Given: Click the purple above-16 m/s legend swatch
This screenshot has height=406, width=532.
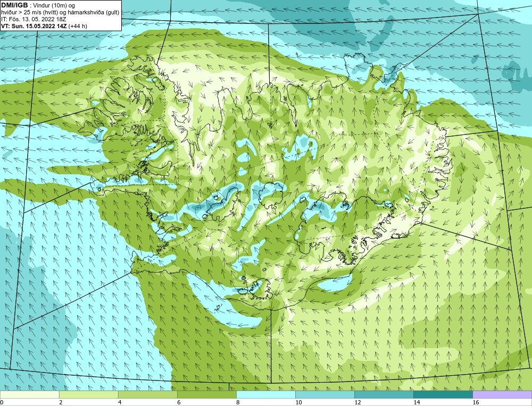Looking at the screenshot, I should (x=502, y=394).
